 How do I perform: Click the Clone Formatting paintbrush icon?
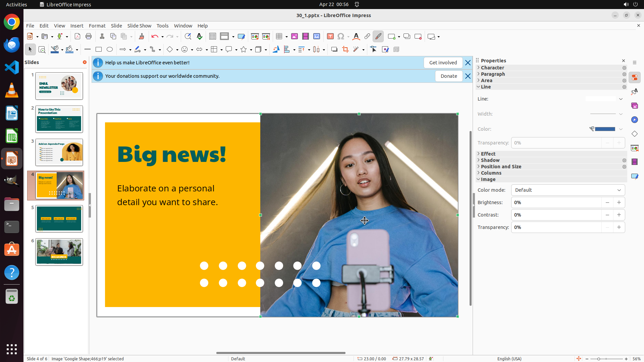point(141,37)
